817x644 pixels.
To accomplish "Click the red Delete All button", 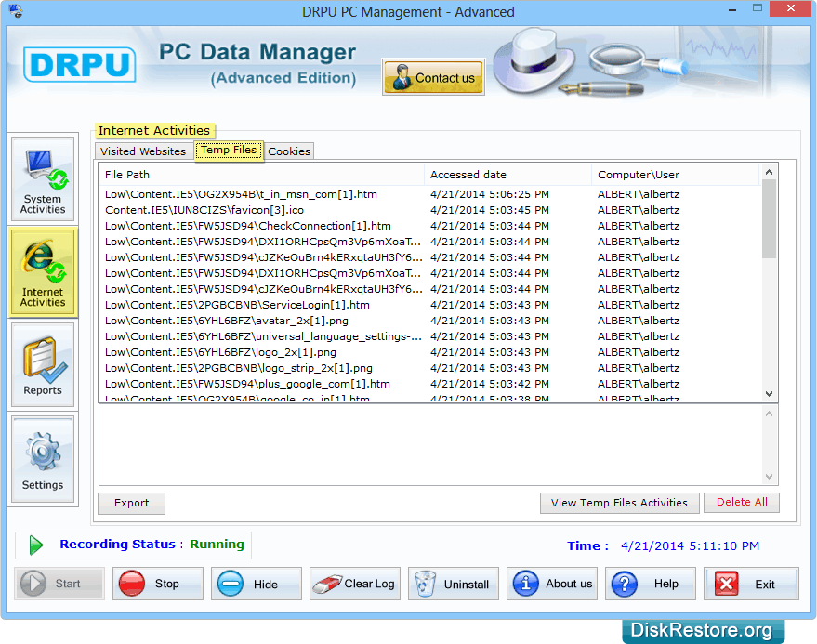I will (x=742, y=502).
